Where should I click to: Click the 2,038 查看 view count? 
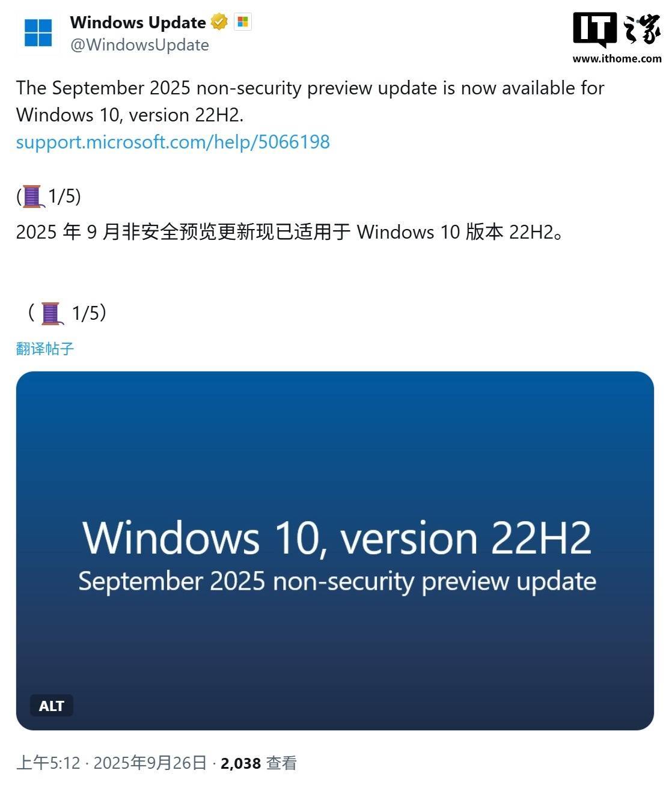tap(258, 763)
